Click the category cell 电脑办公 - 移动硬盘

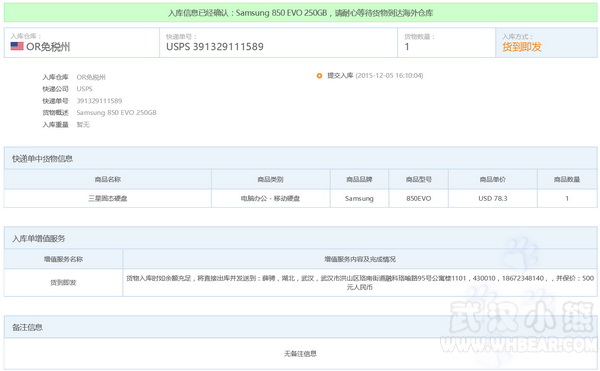271,199
